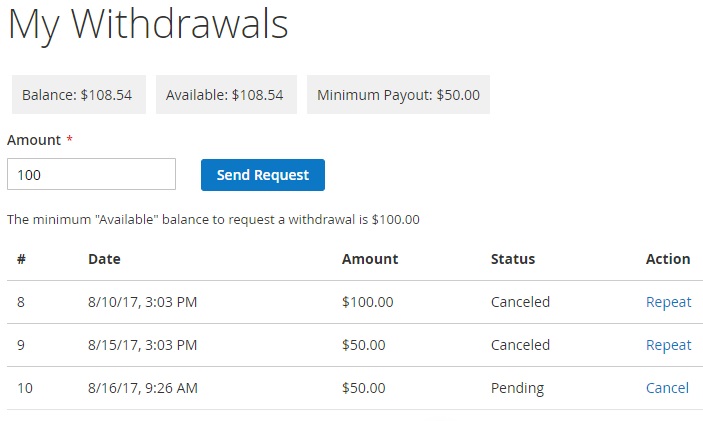Click the Amount column header in table
This screenshot has height=421, width=703.
click(x=370, y=259)
